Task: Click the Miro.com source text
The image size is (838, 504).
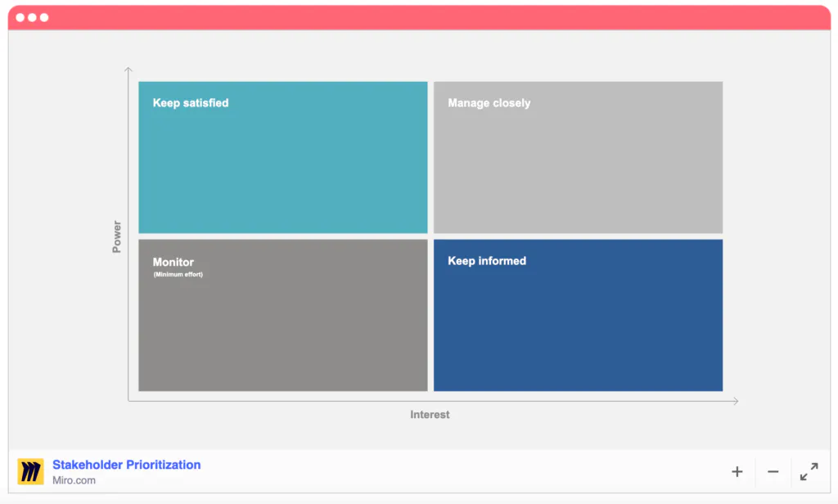Action: click(x=74, y=480)
